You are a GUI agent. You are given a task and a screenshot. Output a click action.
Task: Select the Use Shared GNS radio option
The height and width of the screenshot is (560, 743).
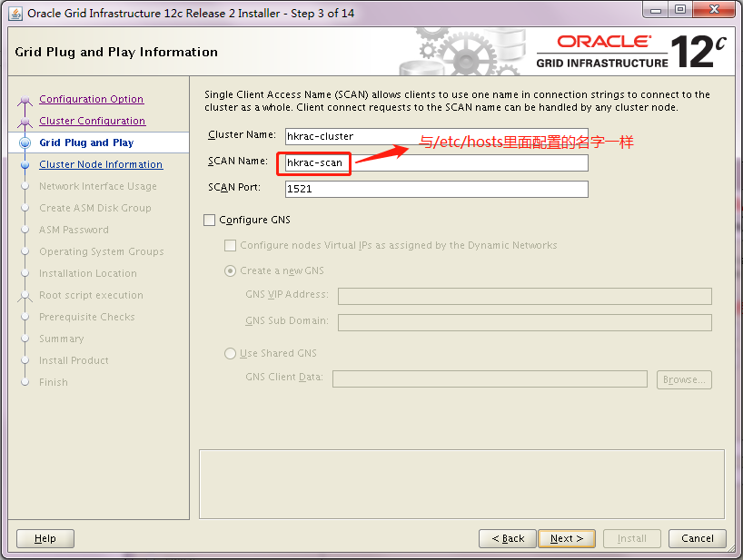[231, 353]
